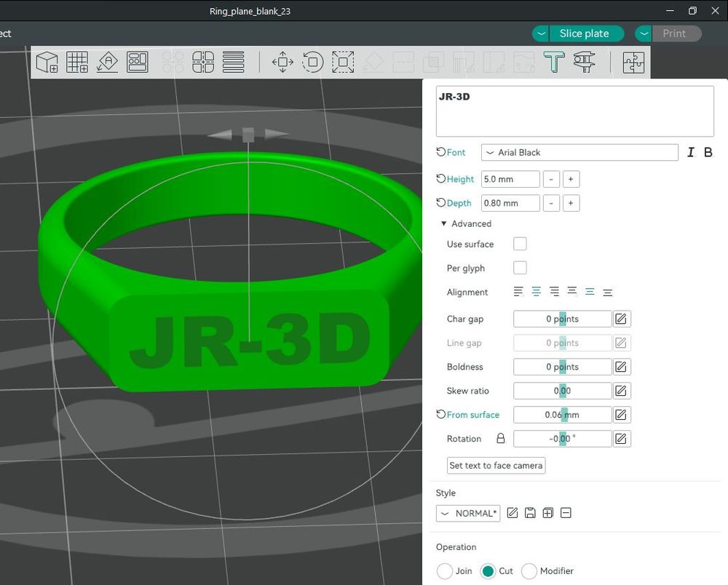Edit Skew ratio value
This screenshot has width=728, height=585.
point(621,391)
